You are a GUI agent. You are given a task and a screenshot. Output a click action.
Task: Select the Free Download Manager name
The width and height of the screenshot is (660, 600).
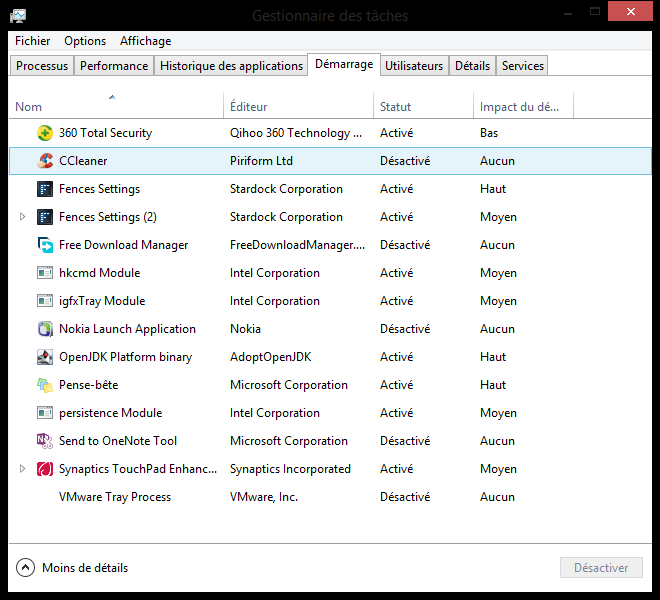[123, 245]
